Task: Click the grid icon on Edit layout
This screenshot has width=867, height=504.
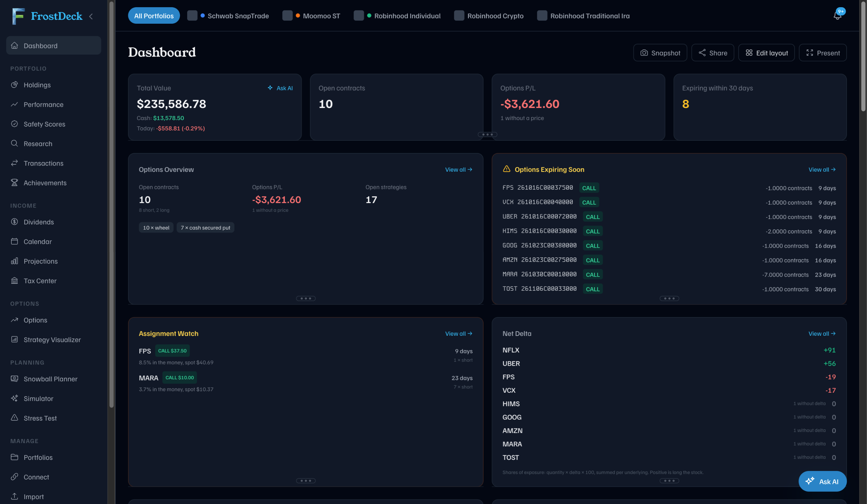Action: coord(749,52)
